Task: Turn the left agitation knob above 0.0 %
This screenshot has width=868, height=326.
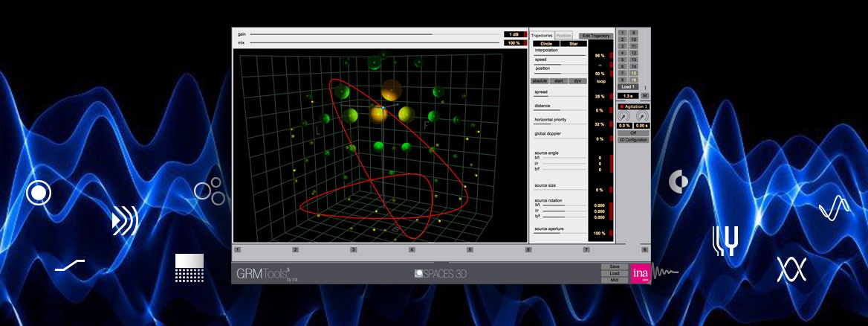Action: click(624, 116)
